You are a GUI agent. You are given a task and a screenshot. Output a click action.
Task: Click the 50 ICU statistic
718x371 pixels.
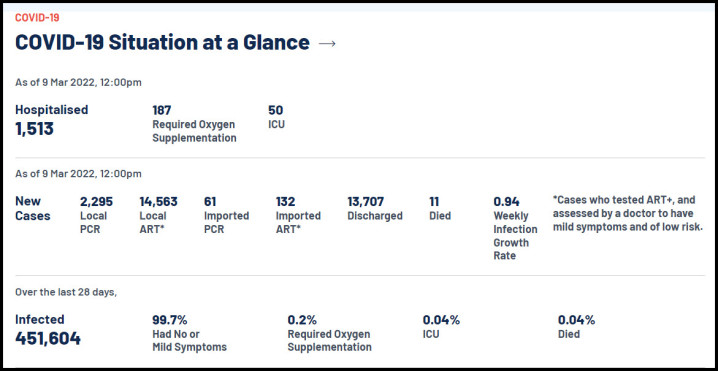click(276, 117)
